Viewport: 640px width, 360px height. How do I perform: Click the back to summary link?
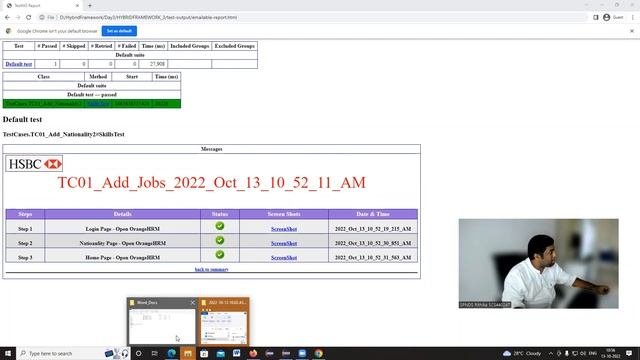[211, 269]
